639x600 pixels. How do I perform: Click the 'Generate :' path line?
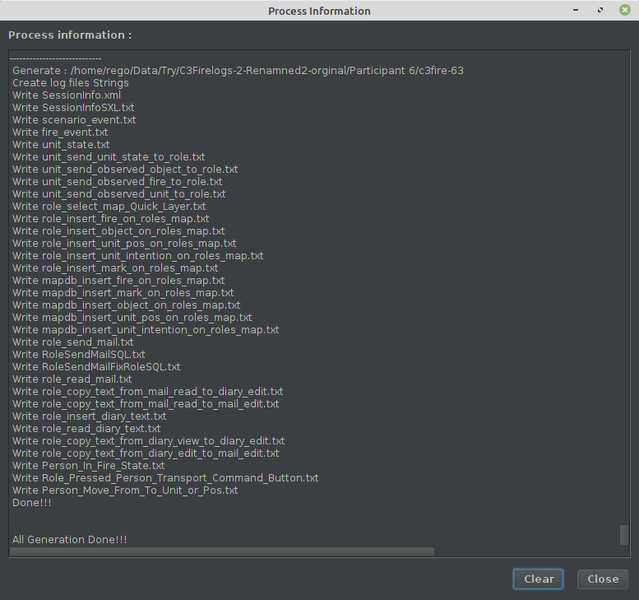pos(237,71)
